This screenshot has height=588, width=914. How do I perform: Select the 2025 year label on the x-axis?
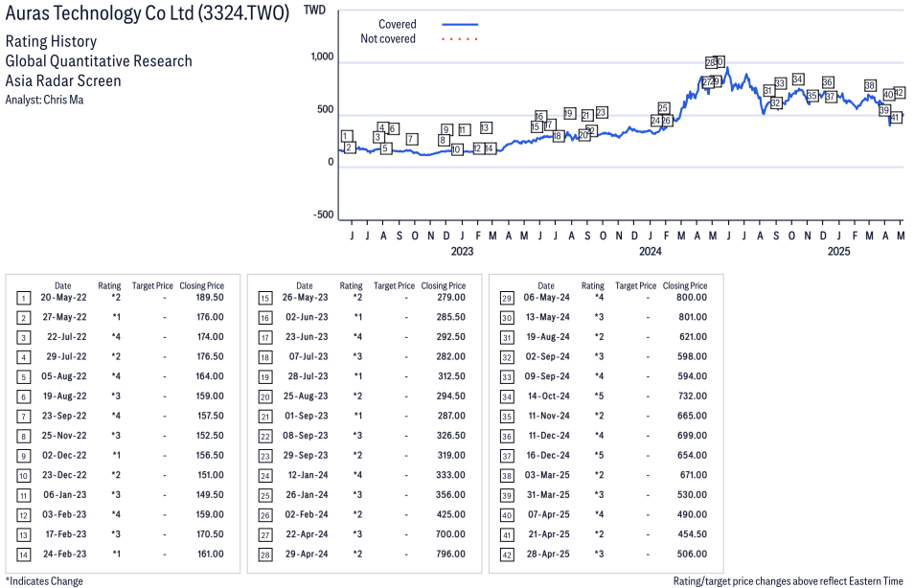(x=839, y=251)
